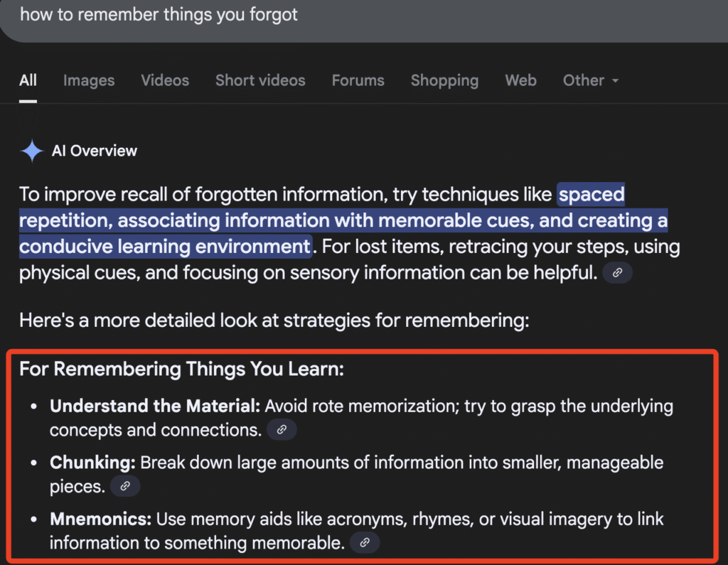The width and height of the screenshot is (728, 565).
Task: Click the bold "Understand the Material" text
Action: point(154,407)
